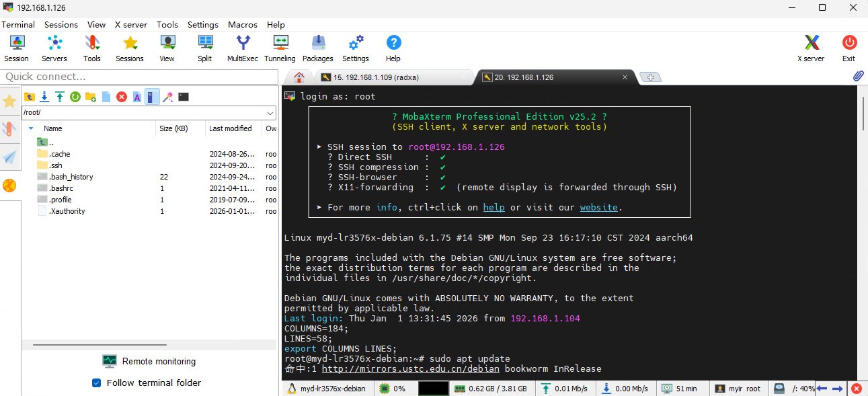The image size is (868, 396).
Task: Click the SFTP download arrow icon
Action: coord(44,97)
